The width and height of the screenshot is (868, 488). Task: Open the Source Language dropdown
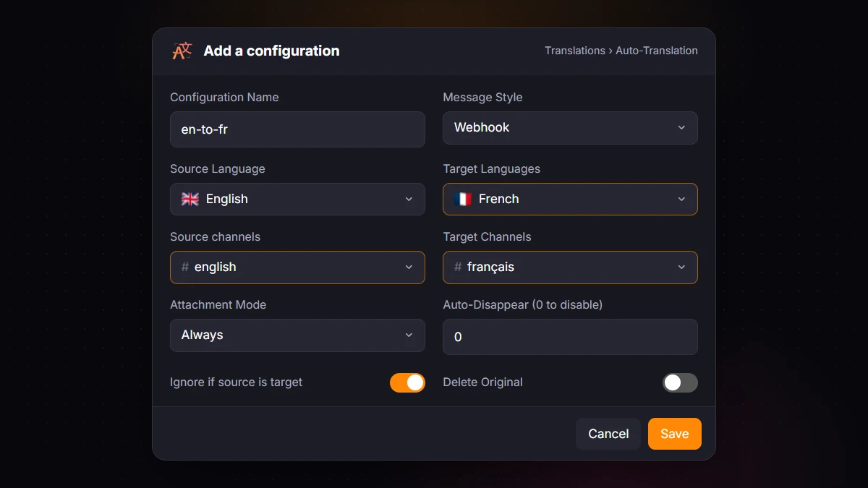297,199
